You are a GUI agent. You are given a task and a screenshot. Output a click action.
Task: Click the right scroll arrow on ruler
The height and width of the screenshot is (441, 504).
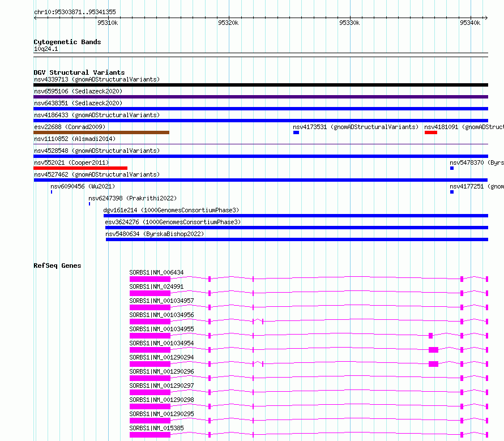[x=486, y=18]
